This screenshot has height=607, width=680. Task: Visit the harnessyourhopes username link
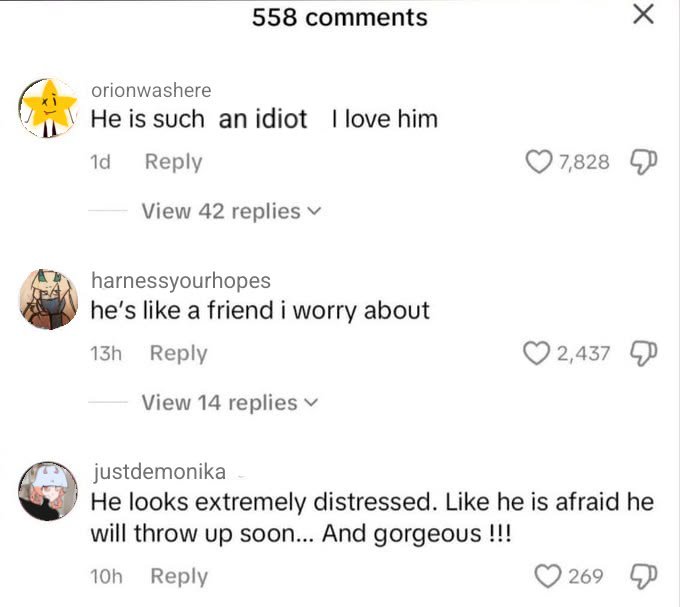pyautogui.click(x=181, y=281)
